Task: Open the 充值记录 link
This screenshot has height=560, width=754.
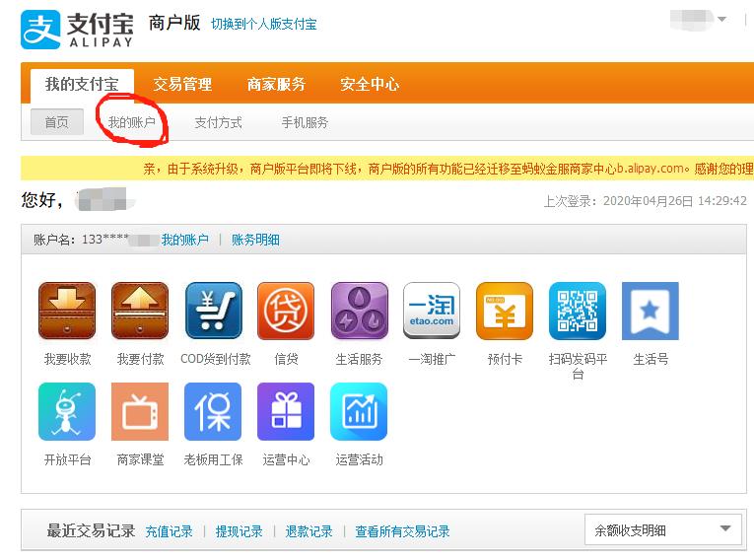Action: [x=169, y=531]
